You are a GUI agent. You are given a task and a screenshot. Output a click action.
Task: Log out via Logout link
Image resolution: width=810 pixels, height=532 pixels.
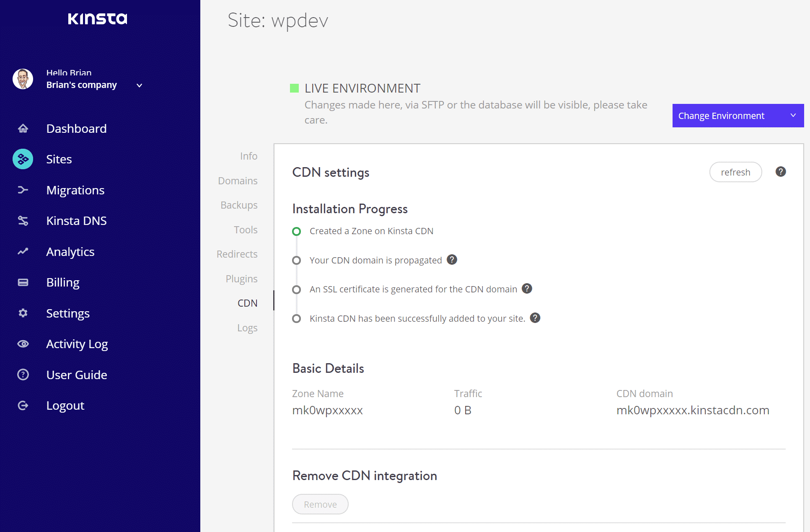click(x=65, y=406)
